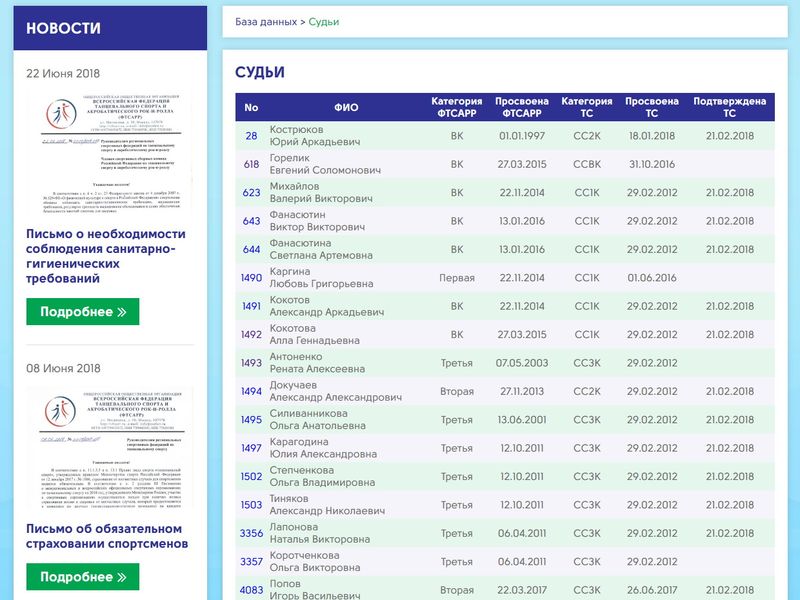Open judge number 3357 link

pyautogui.click(x=251, y=562)
